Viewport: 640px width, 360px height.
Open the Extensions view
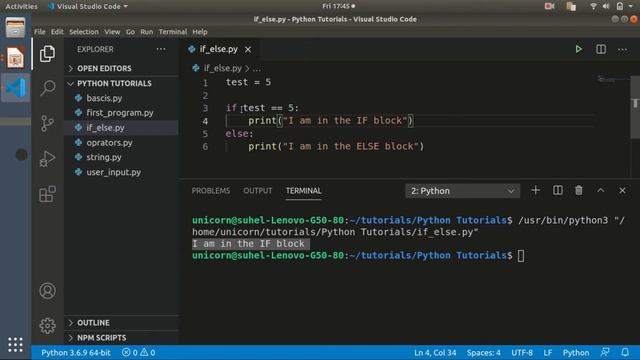point(47,194)
